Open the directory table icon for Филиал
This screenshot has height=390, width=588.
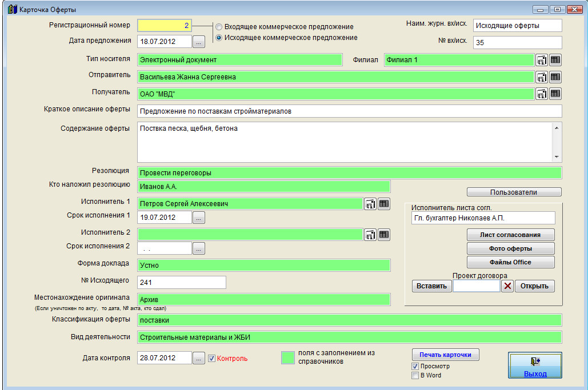(555, 60)
